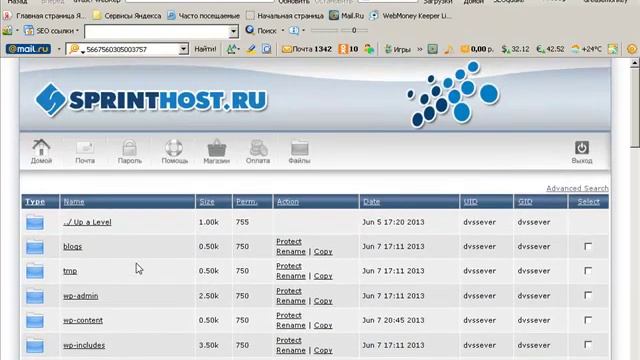Sort table by Date column header

coord(371,202)
